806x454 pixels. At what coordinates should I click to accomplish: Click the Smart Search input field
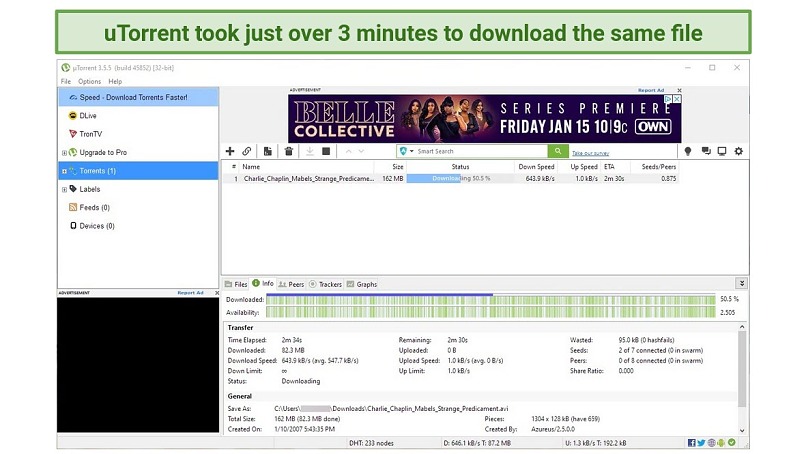click(481, 151)
